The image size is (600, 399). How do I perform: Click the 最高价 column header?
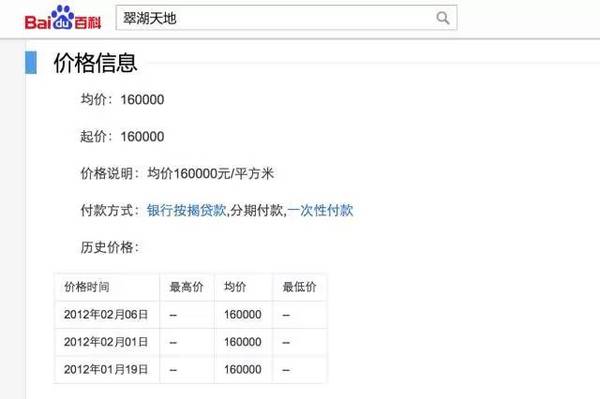pyautogui.click(x=186, y=287)
